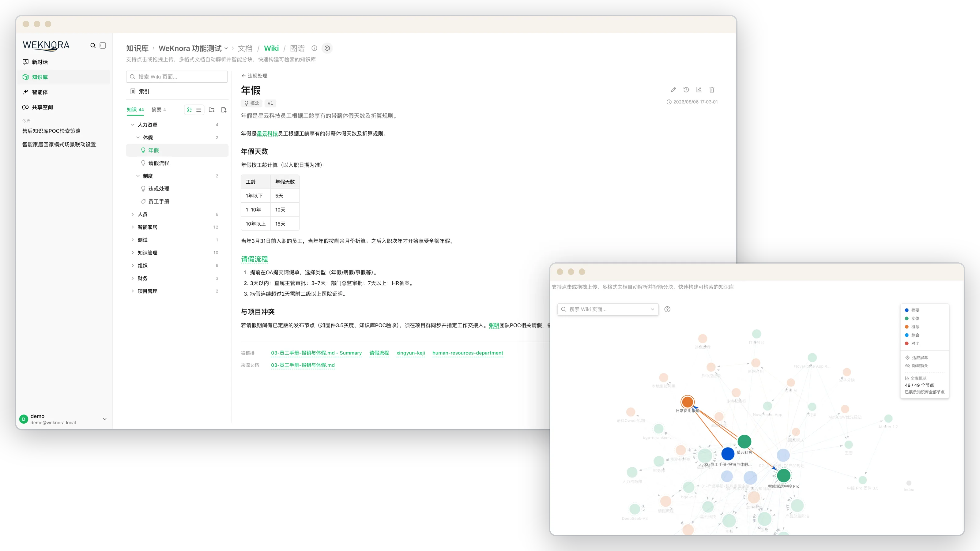Collapse the 人力资源 tree group
The image size is (980, 551).
pyautogui.click(x=132, y=125)
